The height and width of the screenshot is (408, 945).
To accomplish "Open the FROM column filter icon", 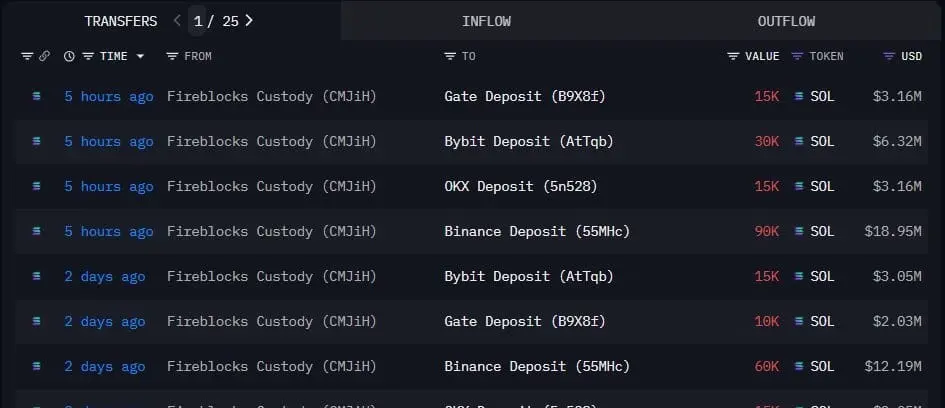I will pos(172,56).
